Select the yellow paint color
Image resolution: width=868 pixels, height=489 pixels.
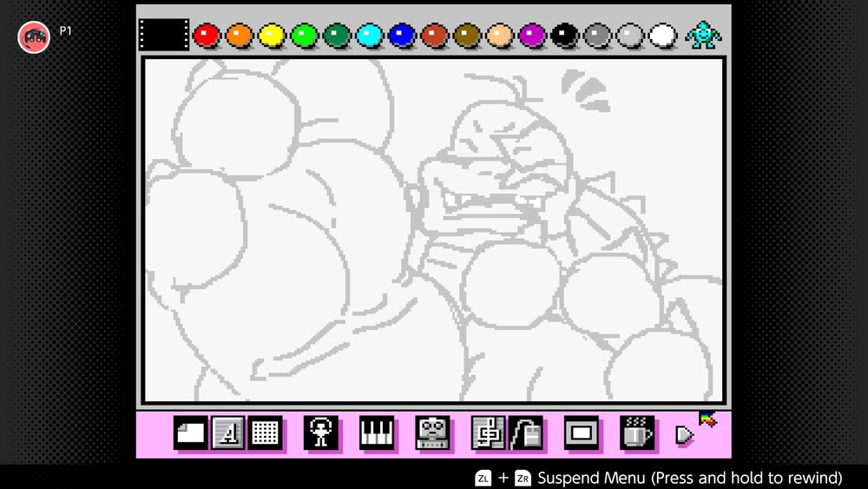tap(272, 36)
